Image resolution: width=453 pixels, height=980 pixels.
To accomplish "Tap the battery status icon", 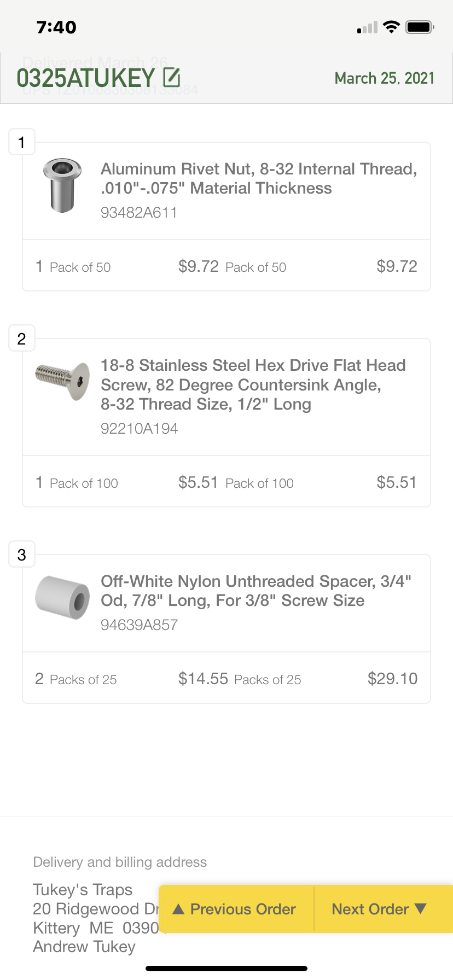I will point(420,27).
